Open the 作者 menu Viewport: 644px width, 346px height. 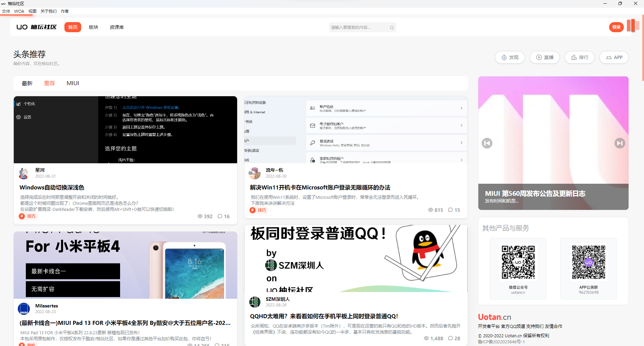[x=65, y=11]
